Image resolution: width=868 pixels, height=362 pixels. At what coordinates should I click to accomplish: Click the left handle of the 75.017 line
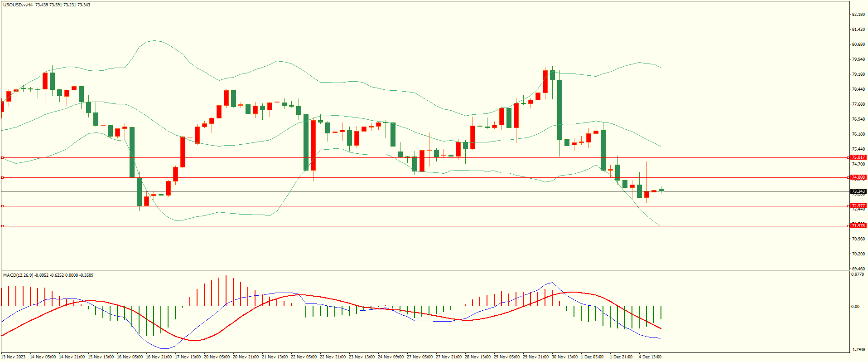pyautogui.click(x=2, y=157)
